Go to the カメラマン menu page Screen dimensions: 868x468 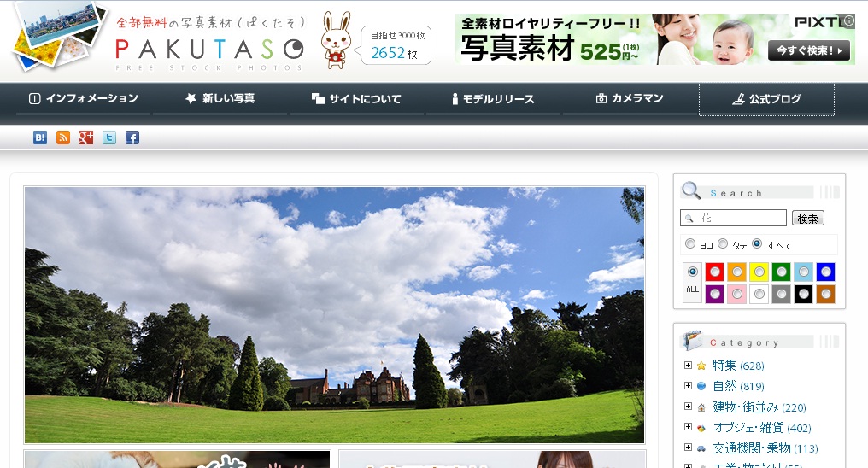click(x=630, y=99)
